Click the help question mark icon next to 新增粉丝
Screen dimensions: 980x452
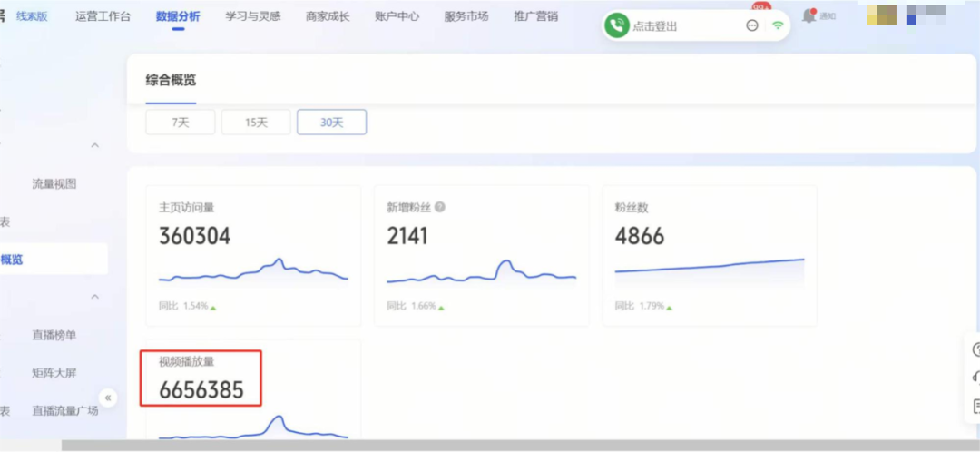click(x=440, y=207)
